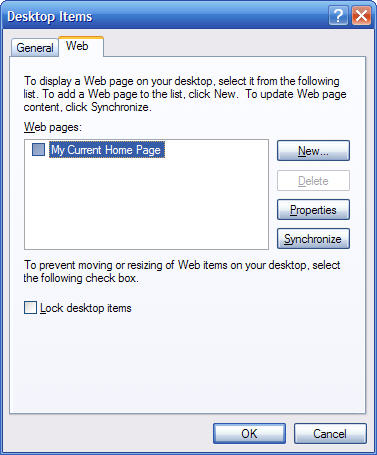
Task: Click the instruction text about displaying a Web page
Action: pyautogui.click(x=185, y=94)
